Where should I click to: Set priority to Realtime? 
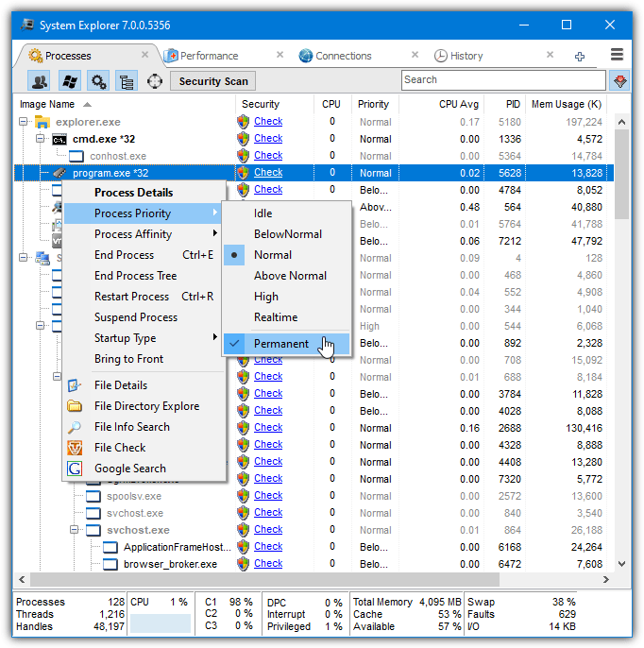287,317
